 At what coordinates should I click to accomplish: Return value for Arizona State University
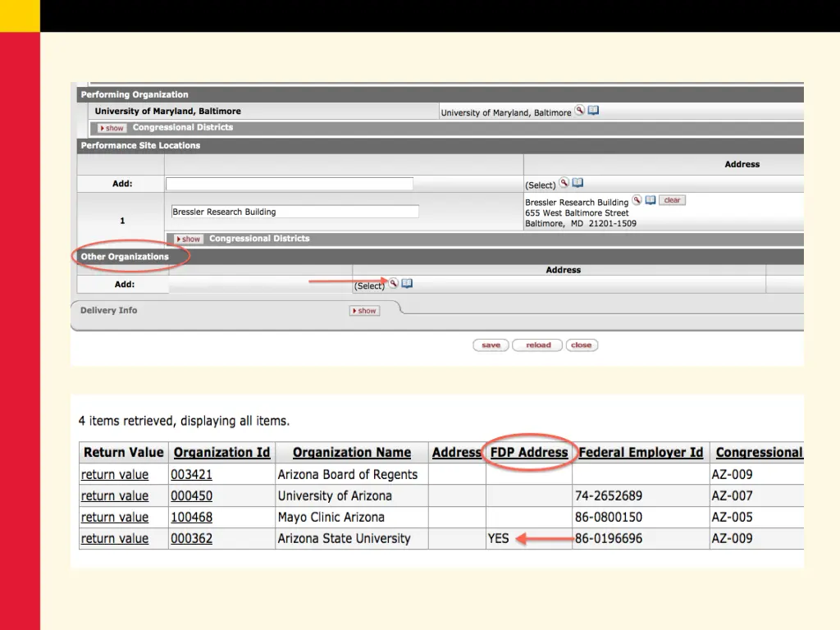[115, 539]
